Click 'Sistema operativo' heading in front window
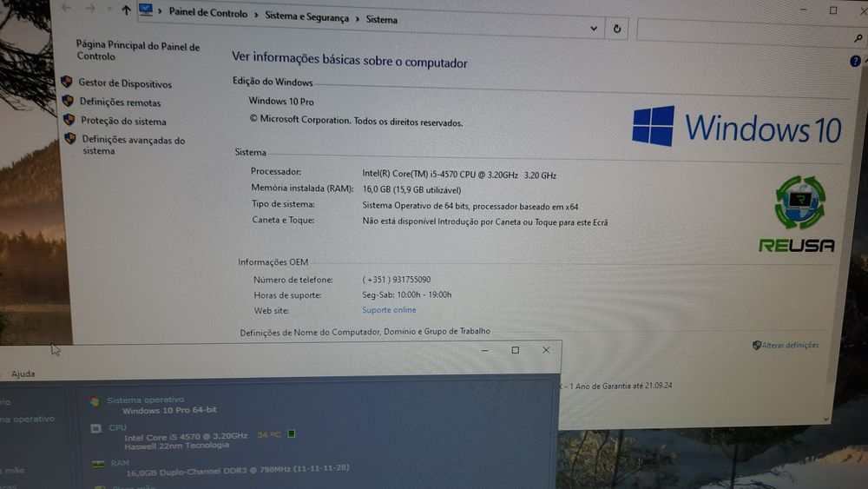This screenshot has height=489, width=868. (146, 400)
